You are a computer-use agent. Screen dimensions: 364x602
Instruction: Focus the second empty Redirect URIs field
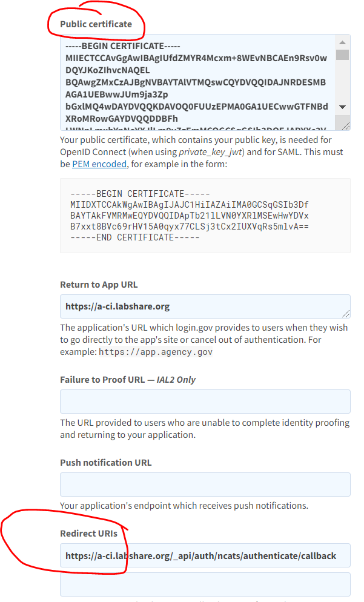tap(205, 584)
